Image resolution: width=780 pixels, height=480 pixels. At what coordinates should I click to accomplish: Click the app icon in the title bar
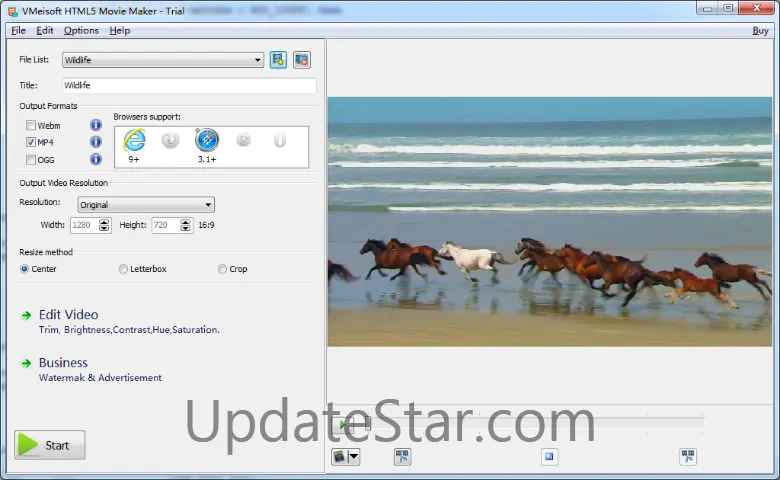click(12, 11)
